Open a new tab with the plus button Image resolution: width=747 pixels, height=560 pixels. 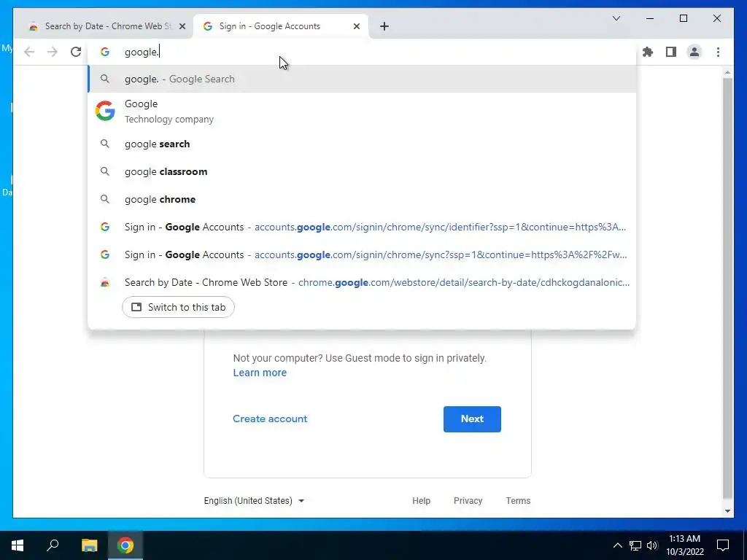pyautogui.click(x=384, y=26)
